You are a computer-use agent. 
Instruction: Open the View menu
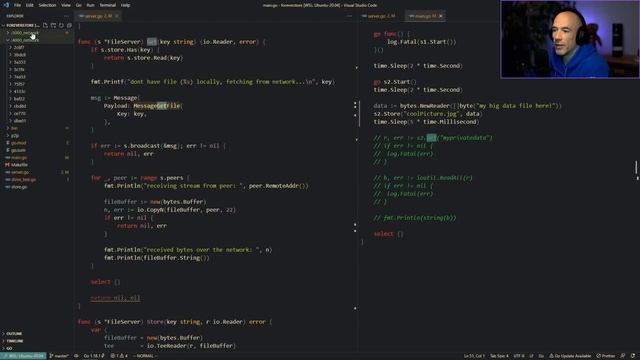[66, 5]
